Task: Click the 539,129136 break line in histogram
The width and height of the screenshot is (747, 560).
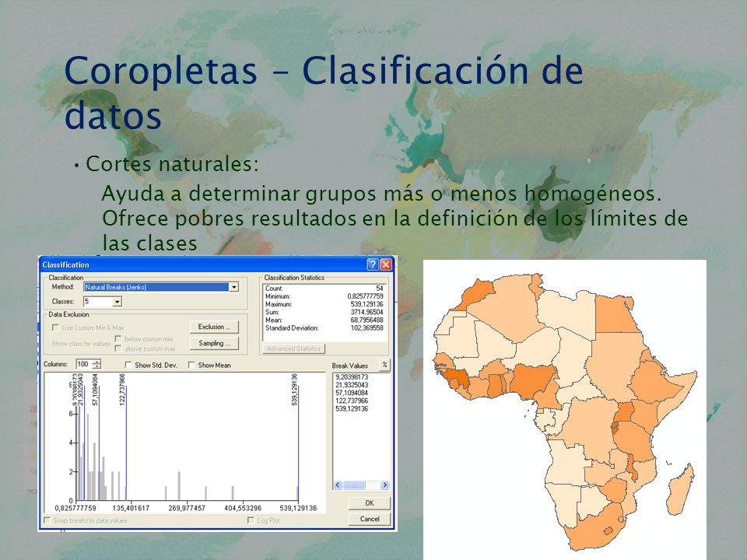Action: pos(298,443)
